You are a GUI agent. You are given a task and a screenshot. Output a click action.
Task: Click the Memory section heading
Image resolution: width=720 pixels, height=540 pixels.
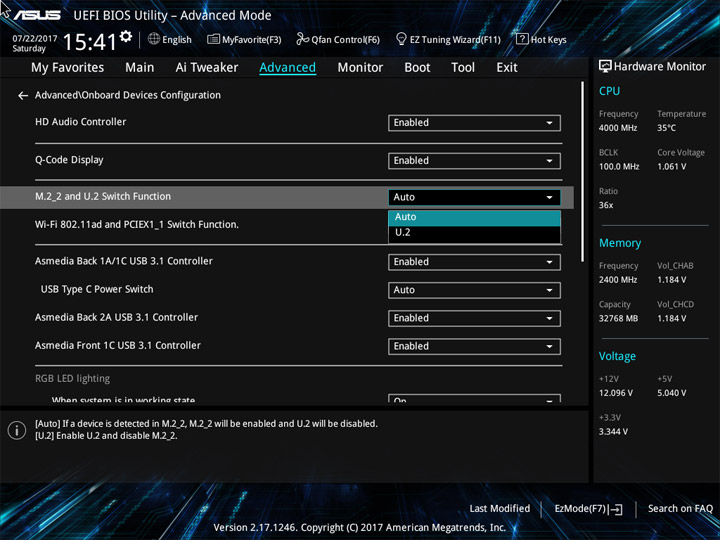(620, 243)
